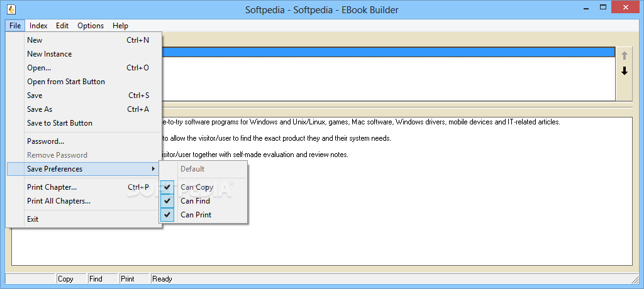Select Password... menu entry

click(84, 141)
